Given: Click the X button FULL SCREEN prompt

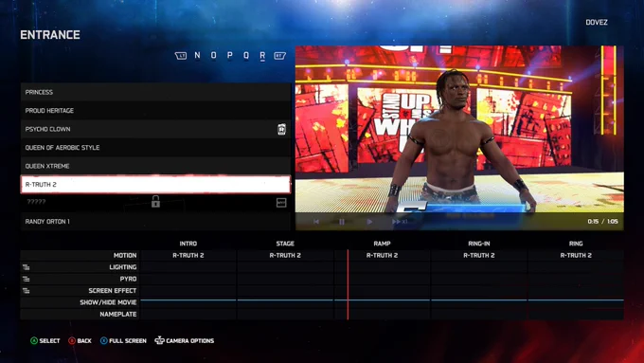Looking at the screenshot, I should 123,341.
